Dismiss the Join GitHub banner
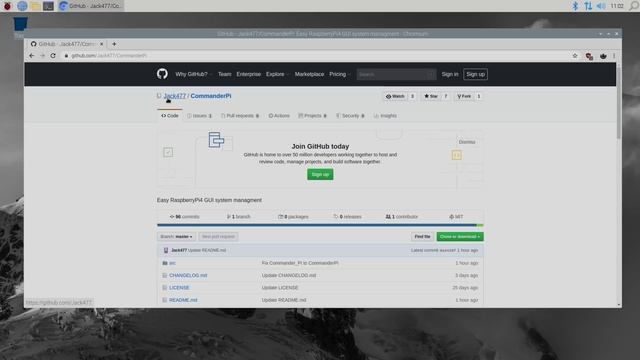 (467, 142)
